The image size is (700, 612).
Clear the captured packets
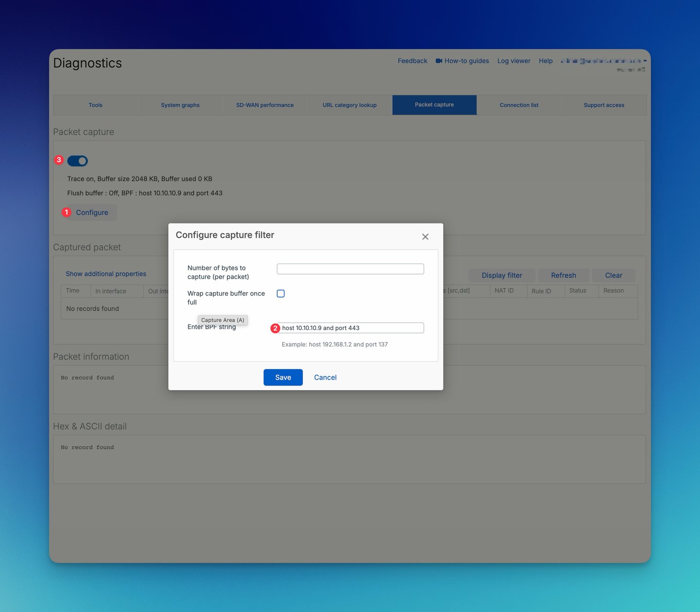click(x=613, y=275)
